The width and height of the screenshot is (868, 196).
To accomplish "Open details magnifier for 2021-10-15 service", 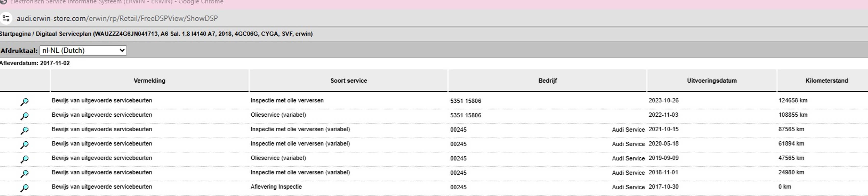I will [x=25, y=130].
